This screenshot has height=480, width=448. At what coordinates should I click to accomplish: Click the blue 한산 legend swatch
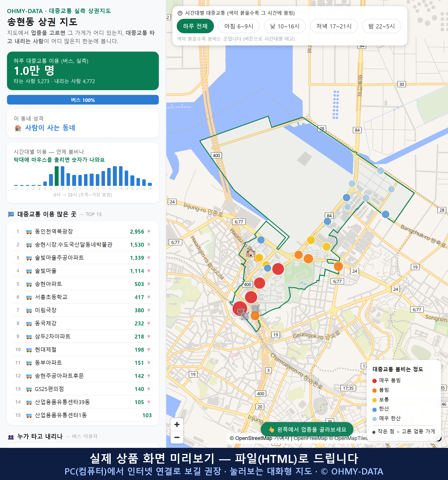(x=374, y=410)
